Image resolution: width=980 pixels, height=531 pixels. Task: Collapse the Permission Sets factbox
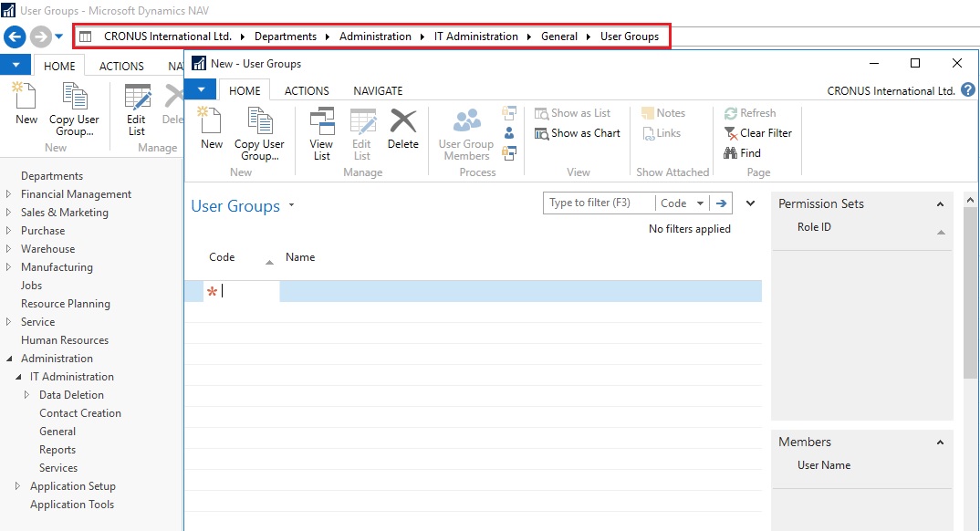click(x=940, y=204)
